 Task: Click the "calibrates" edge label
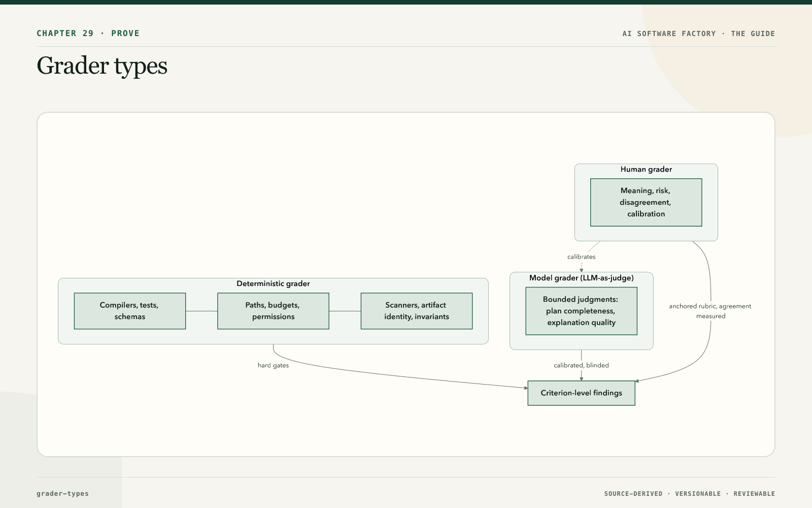[582, 257]
